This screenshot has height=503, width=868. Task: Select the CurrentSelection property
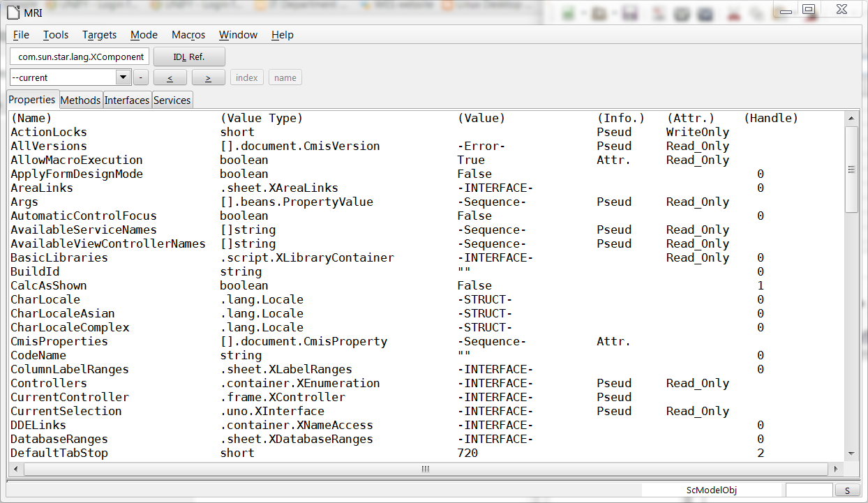[66, 411]
